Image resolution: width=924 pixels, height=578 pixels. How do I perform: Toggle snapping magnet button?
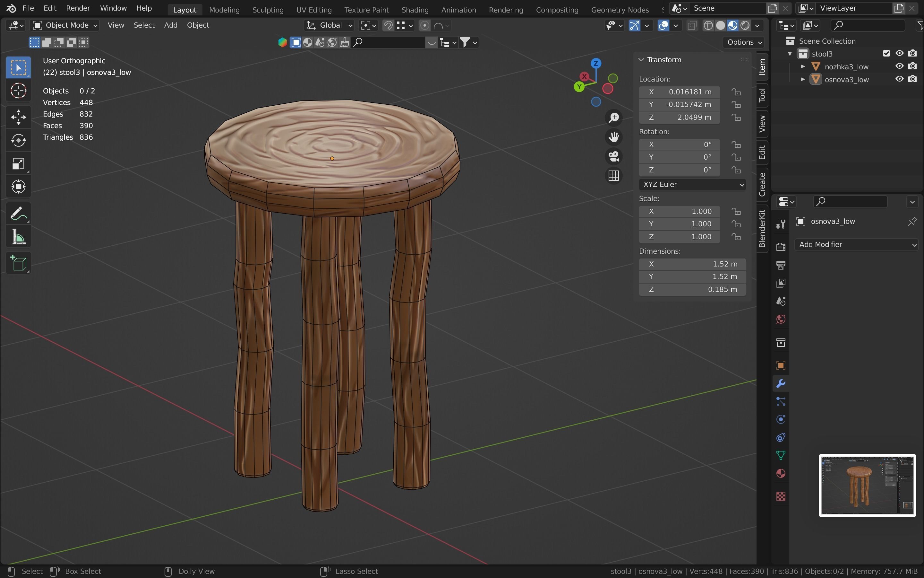coord(388,26)
